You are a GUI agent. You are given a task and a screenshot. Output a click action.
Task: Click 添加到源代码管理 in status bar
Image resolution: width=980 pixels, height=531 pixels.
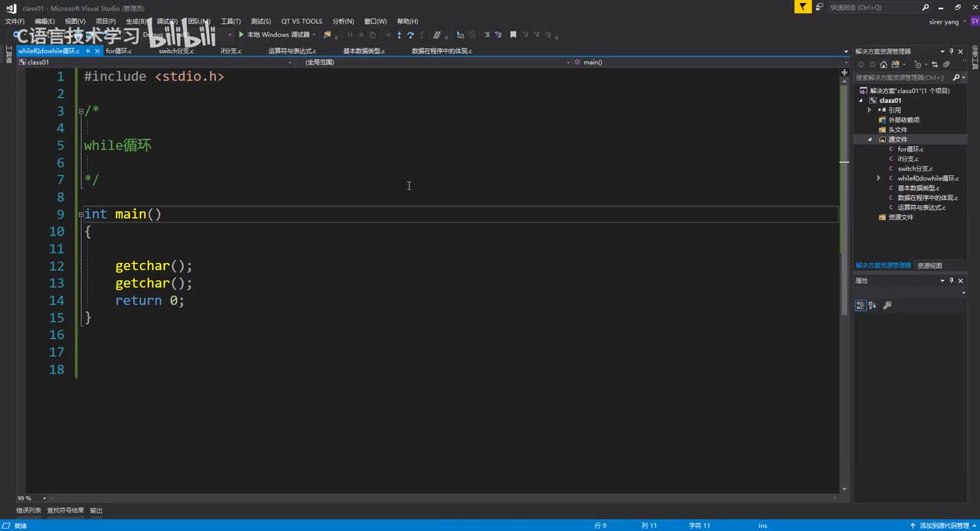[x=945, y=526]
